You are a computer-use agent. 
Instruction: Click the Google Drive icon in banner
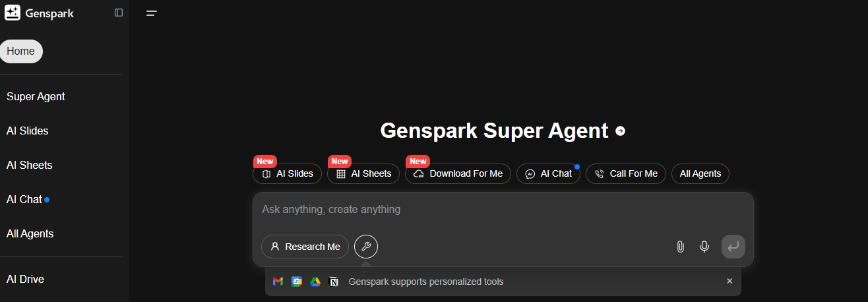[315, 282]
